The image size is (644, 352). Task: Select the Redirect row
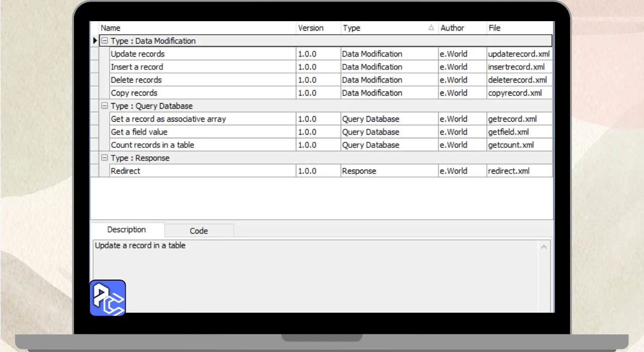point(126,171)
